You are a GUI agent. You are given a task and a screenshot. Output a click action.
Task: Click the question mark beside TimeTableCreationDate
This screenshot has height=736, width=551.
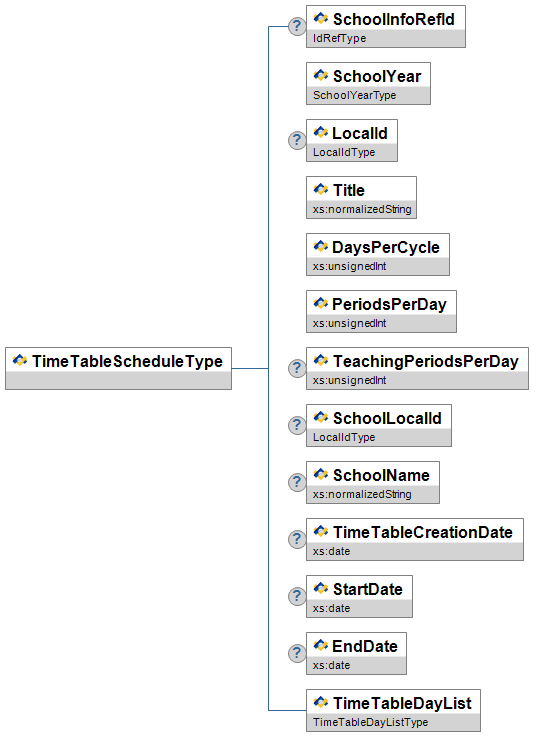click(x=297, y=539)
